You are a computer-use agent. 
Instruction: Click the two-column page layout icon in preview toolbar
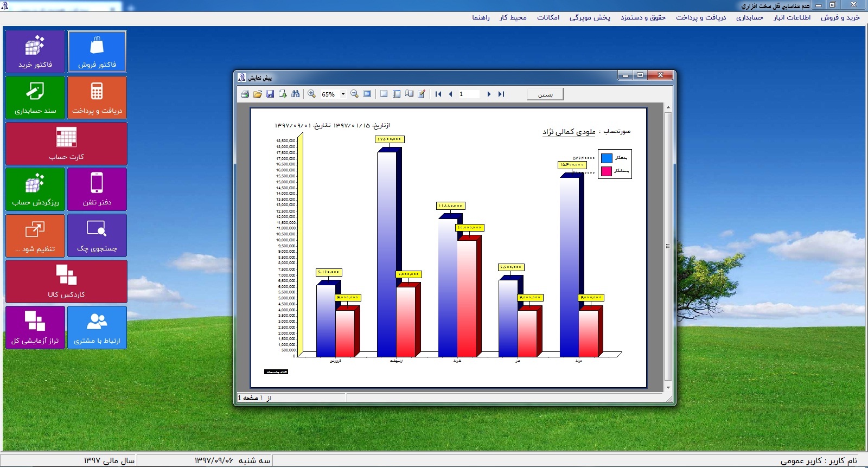coord(397,94)
